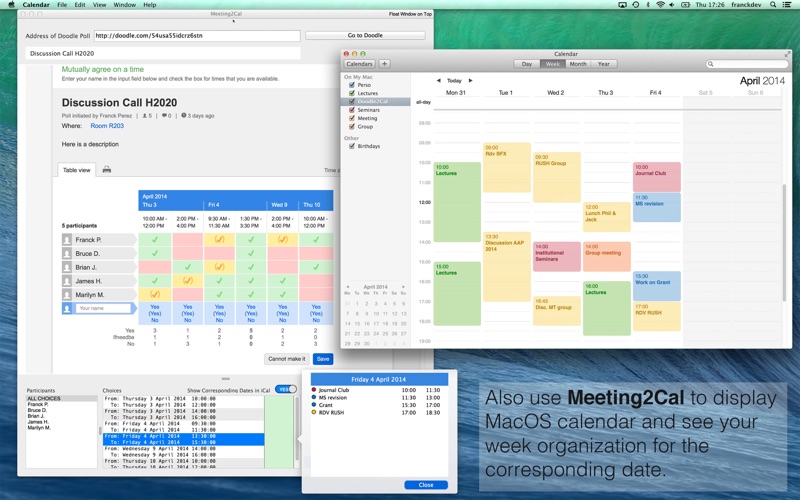The width and height of the screenshot is (800, 500).
Task: Toggle the Seminars calendar checkbox
Action: click(x=352, y=110)
